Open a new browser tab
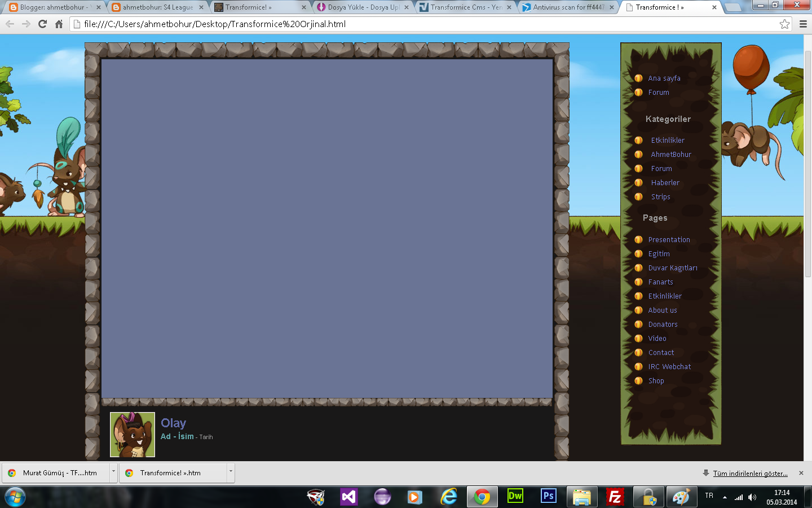Image resolution: width=812 pixels, height=508 pixels. [x=732, y=7]
